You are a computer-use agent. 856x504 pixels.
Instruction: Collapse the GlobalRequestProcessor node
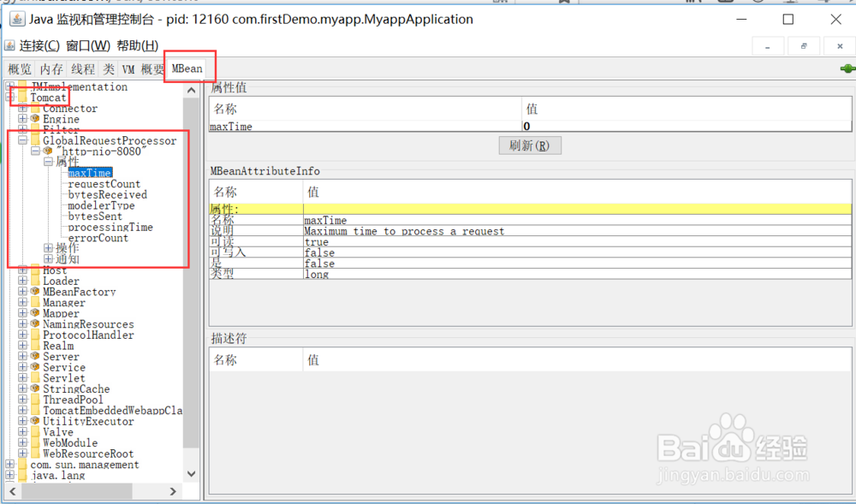point(22,140)
